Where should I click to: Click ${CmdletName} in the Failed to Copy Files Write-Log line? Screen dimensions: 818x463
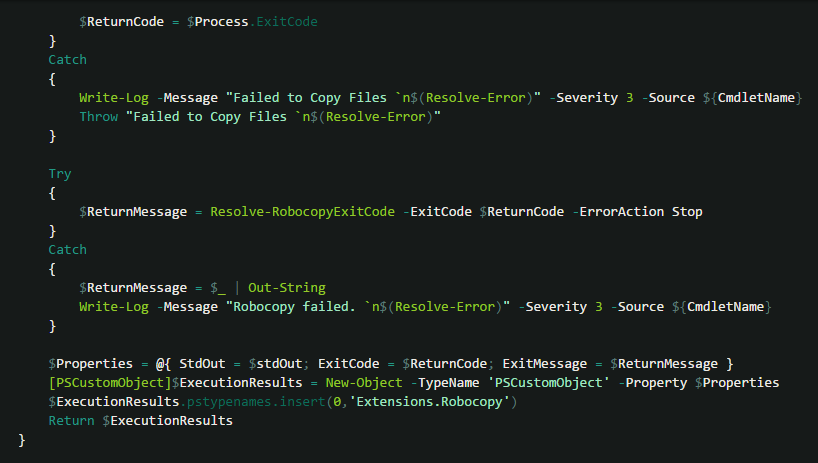pyautogui.click(x=752, y=98)
